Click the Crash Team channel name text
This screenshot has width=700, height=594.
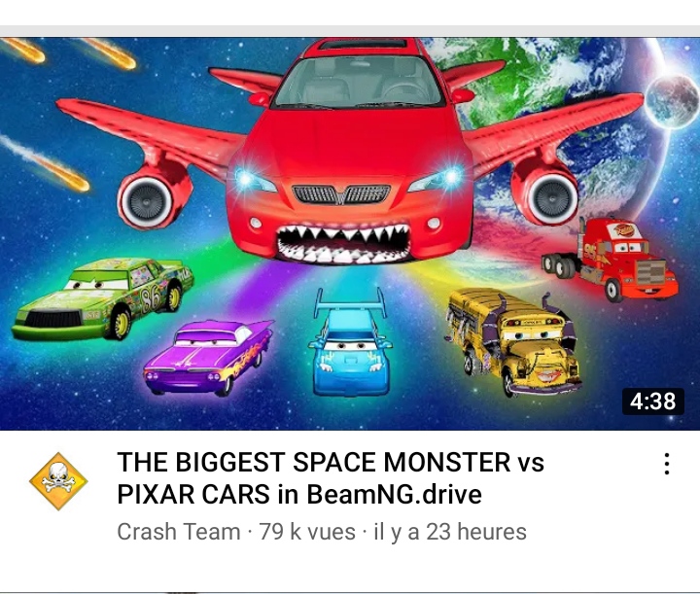179,532
